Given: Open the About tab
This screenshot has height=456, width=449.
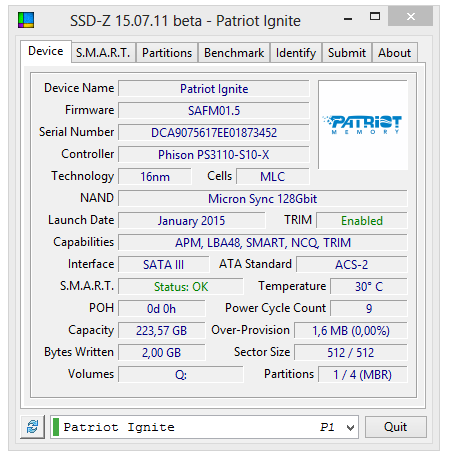Looking at the screenshot, I should point(395,53).
